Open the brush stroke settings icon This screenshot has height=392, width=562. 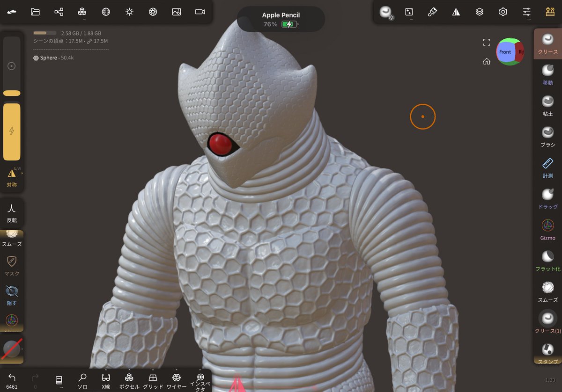point(386,12)
